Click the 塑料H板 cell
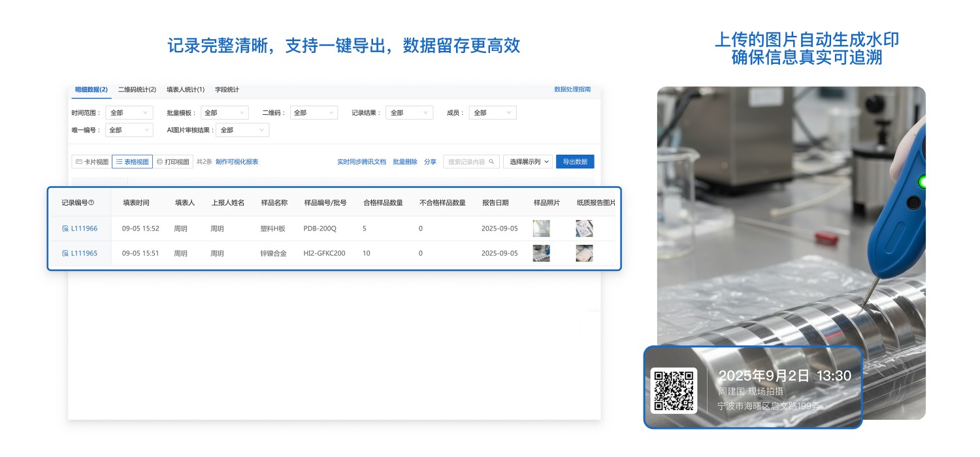980x457 pixels. 273,228
